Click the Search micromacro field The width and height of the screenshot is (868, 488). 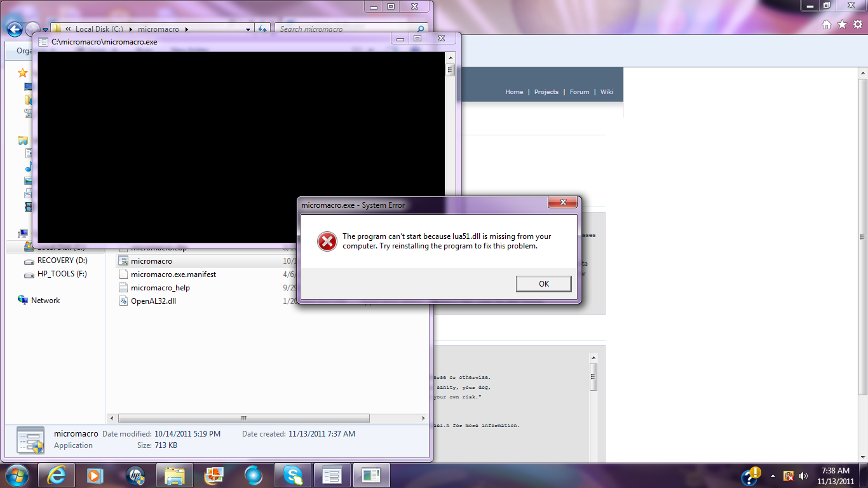click(x=346, y=29)
